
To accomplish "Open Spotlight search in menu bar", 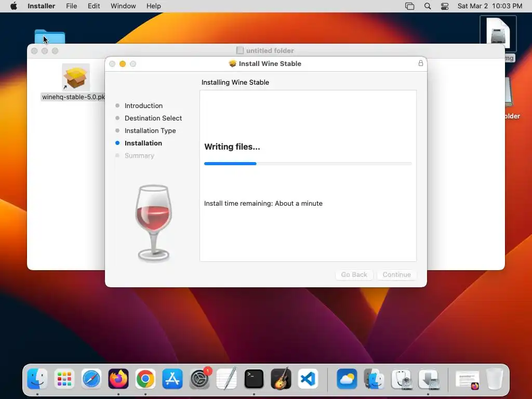I will pos(428,6).
